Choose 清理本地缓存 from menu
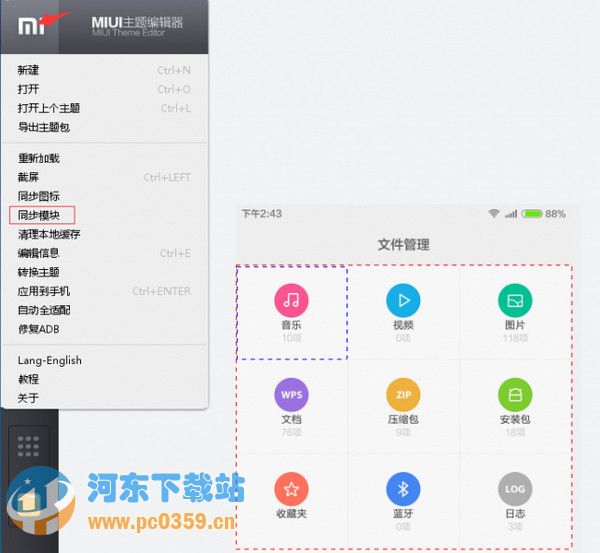Viewport: 600px width, 553px height. click(104, 234)
